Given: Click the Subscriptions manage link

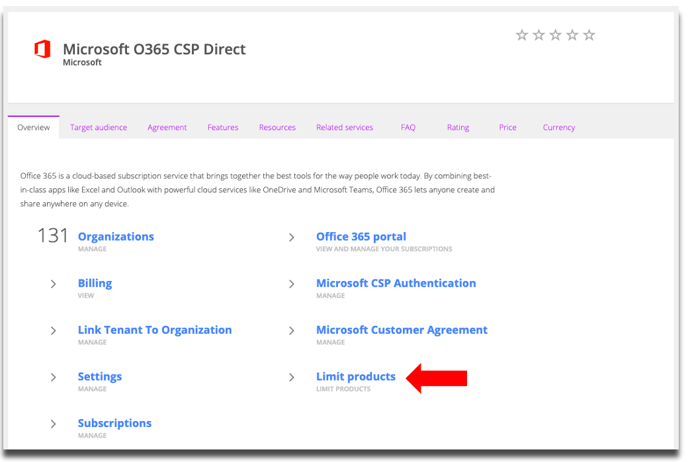Looking at the screenshot, I should (x=114, y=423).
